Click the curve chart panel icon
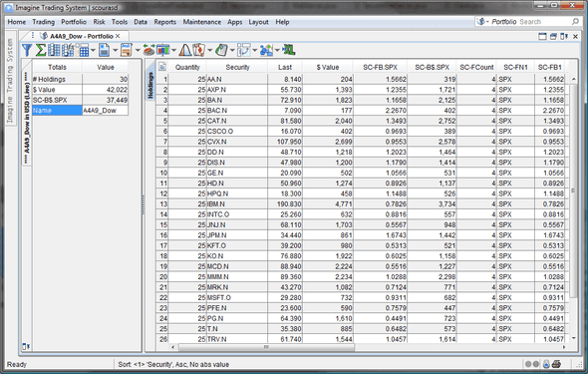This screenshot has width=588, height=374. pos(243,50)
